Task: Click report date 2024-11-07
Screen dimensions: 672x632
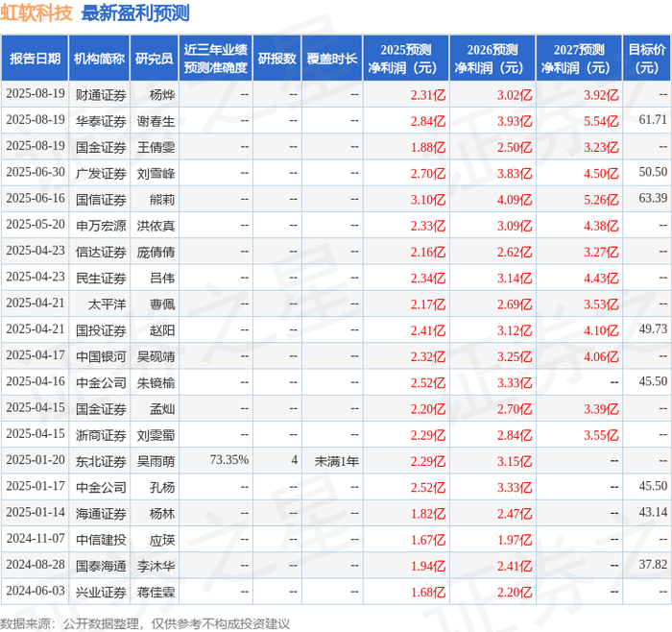Action: (x=36, y=538)
